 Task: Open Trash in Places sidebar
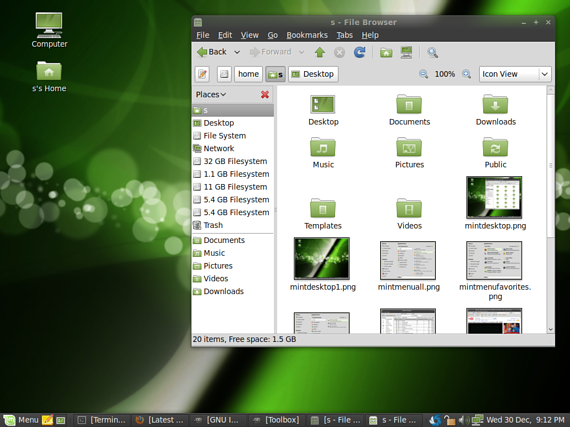(233, 225)
